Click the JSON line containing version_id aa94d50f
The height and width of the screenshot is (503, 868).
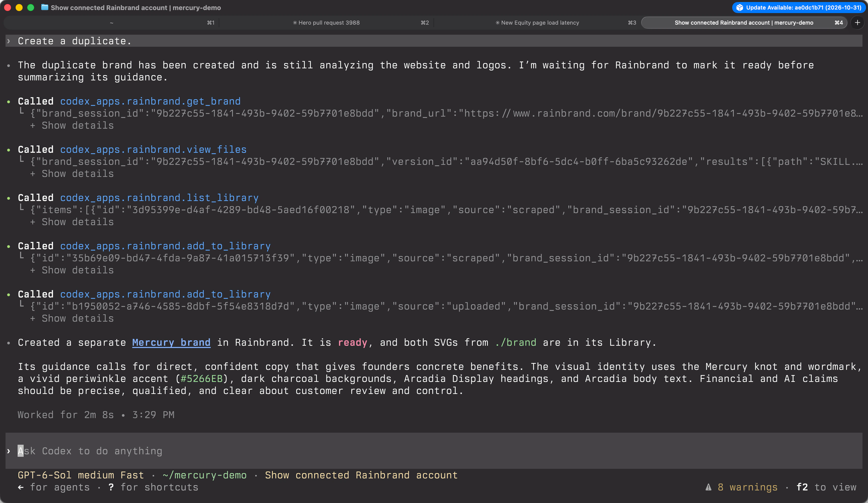[x=446, y=162]
